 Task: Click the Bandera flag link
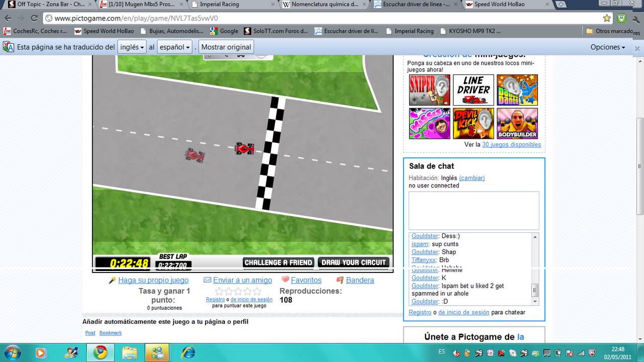coord(360,280)
